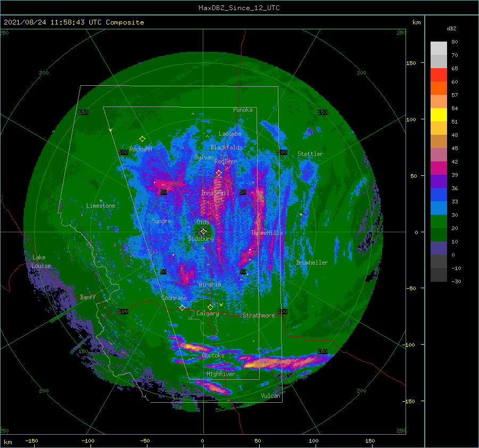Click the Sylvan town label

(204, 157)
